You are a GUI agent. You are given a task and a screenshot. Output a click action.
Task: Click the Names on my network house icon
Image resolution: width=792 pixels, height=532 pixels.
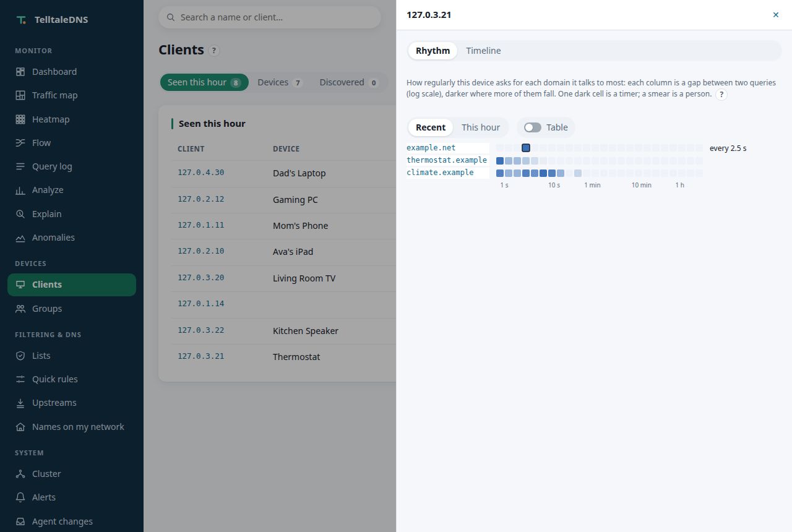20,427
